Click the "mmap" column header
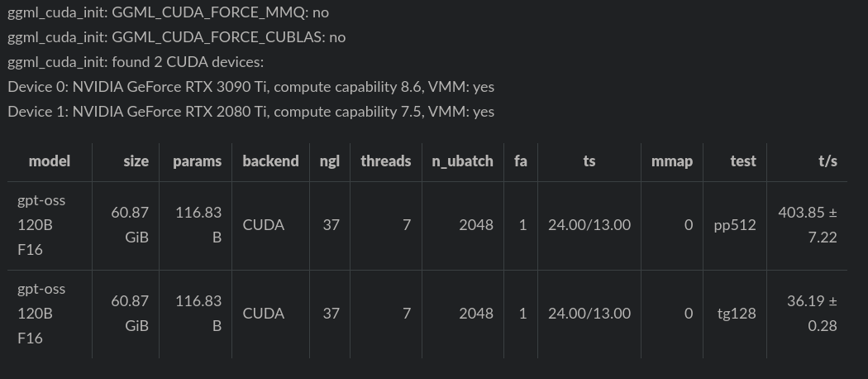This screenshot has height=379, width=868. point(671,161)
